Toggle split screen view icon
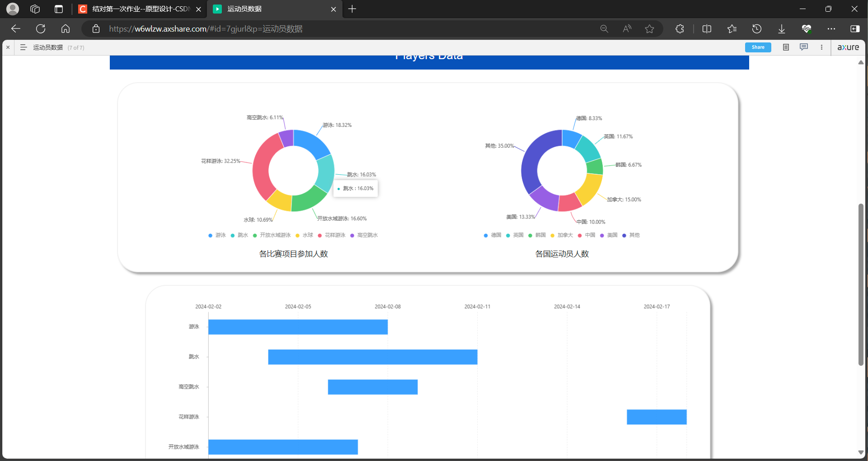 tap(707, 29)
